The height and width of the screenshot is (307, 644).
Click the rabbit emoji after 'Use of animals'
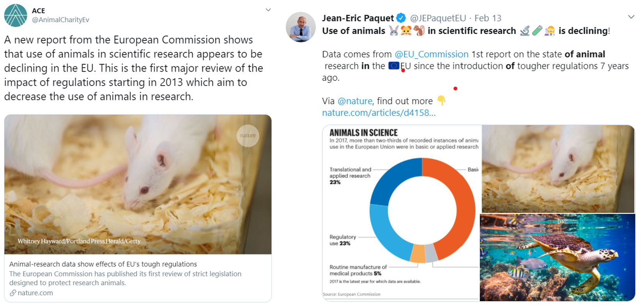(x=394, y=31)
